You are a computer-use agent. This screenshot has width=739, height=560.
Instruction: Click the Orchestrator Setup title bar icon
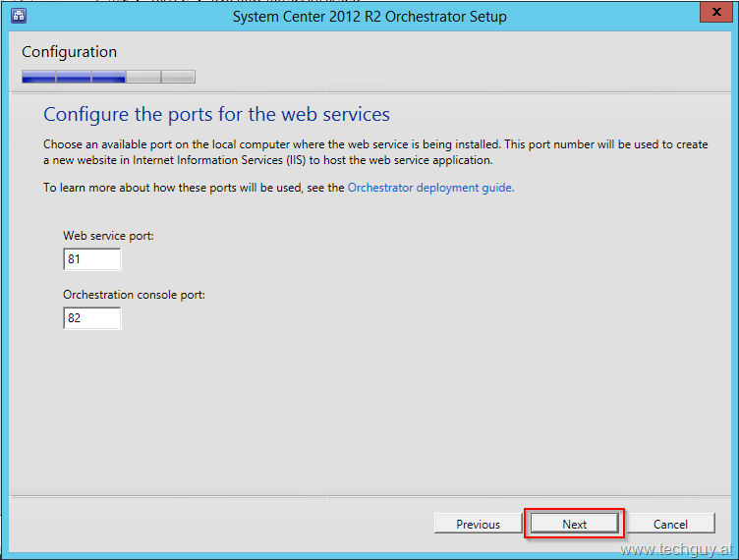point(19,16)
